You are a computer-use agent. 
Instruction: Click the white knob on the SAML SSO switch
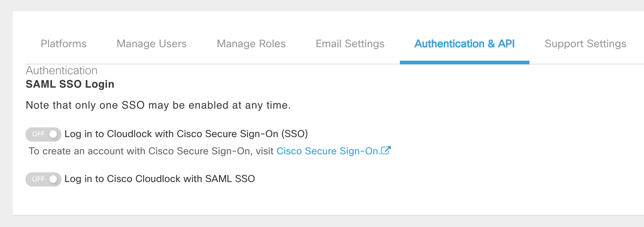pyautogui.click(x=54, y=179)
